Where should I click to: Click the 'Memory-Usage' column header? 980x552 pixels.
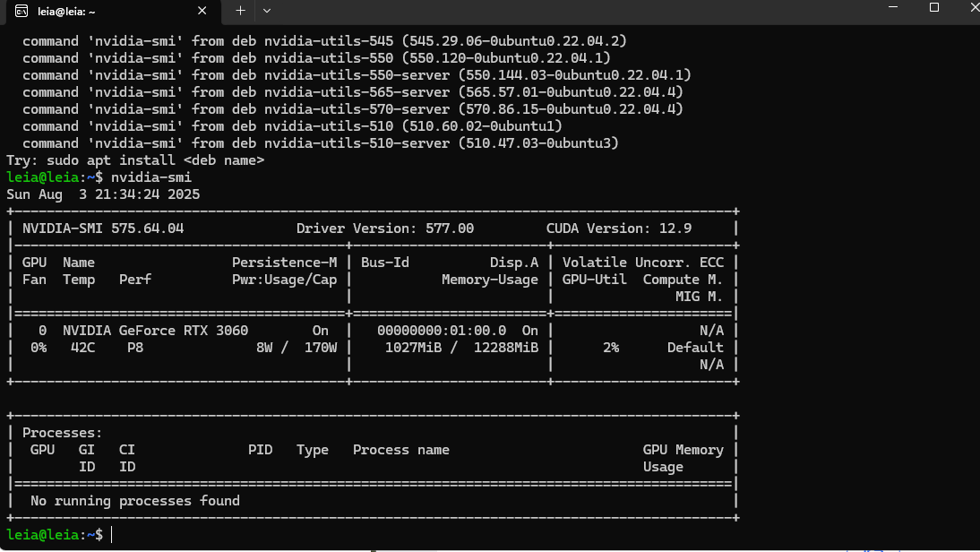pos(490,280)
